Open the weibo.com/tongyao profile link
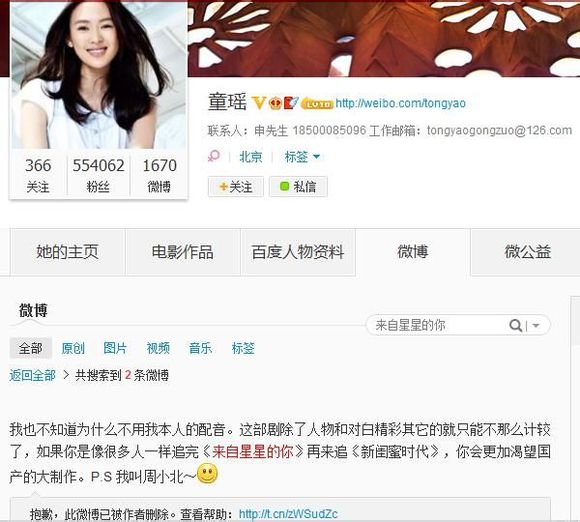 point(401,103)
